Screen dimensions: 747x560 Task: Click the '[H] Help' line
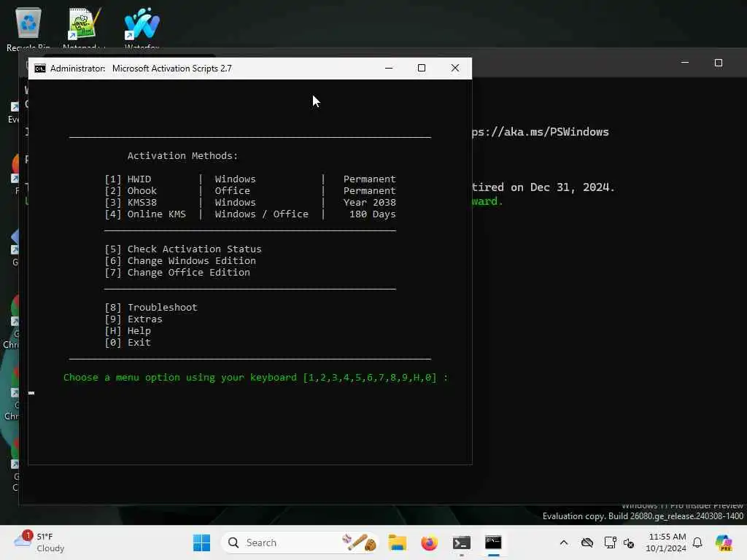[128, 331]
